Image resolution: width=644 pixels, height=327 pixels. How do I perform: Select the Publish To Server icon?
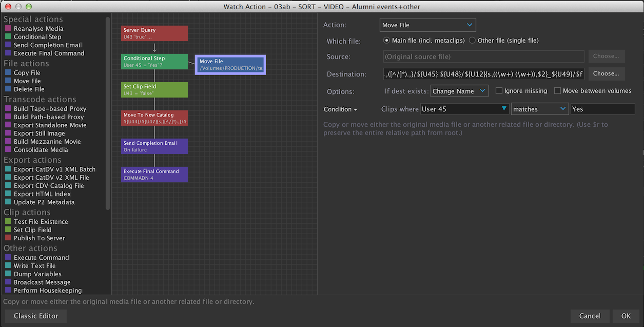point(8,238)
